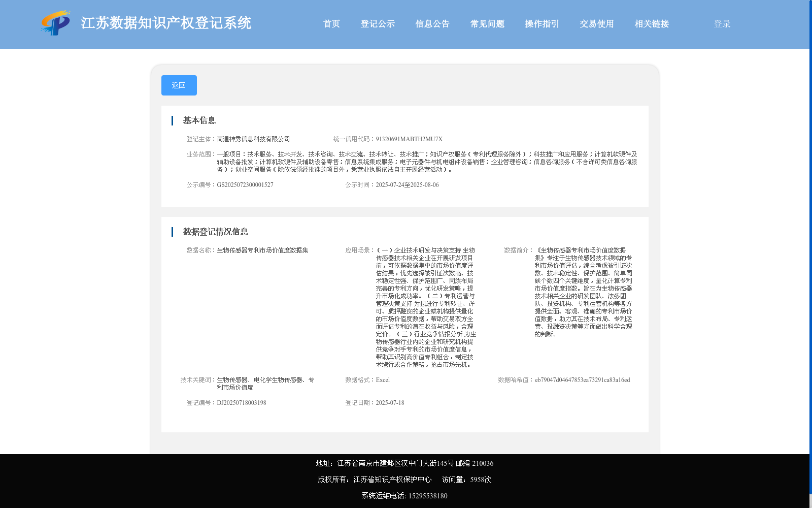Click the 返回 button
This screenshot has width=812, height=508.
pos(179,85)
